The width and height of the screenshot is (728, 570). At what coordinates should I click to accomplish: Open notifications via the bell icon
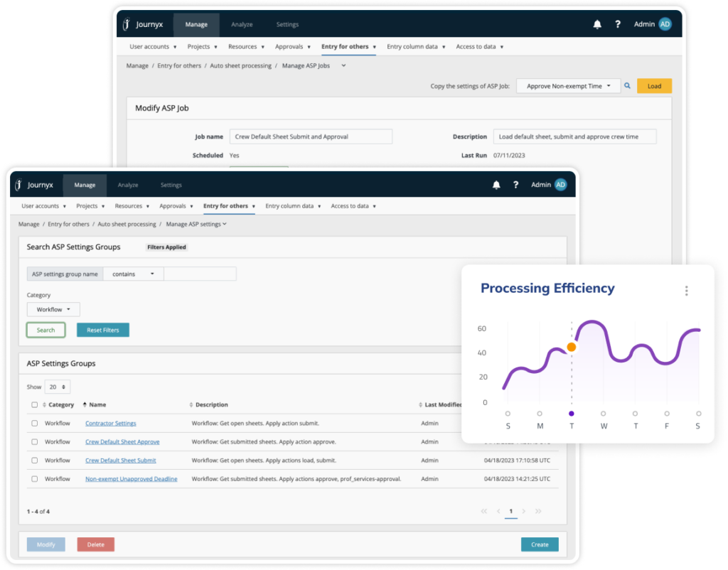point(496,185)
